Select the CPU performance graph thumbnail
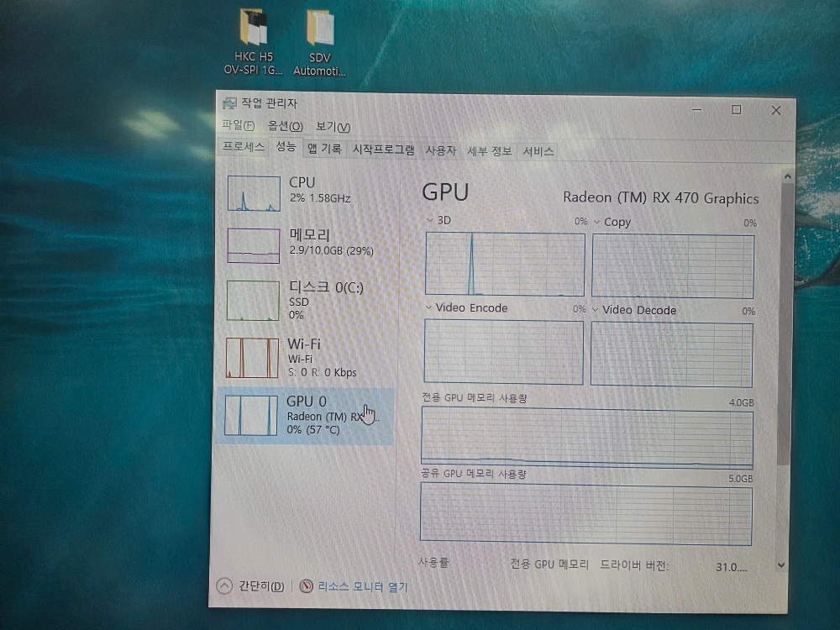This screenshot has height=630, width=840. 254,193
